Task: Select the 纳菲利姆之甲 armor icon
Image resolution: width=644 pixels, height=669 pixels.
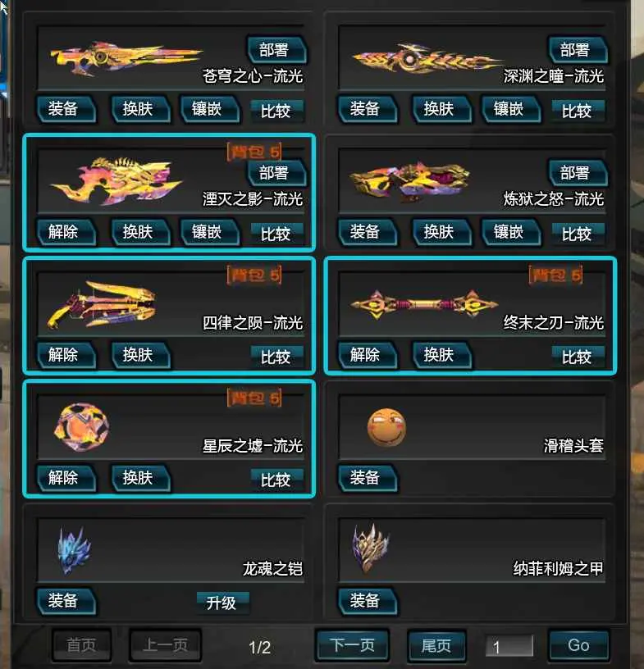Action: (371, 548)
